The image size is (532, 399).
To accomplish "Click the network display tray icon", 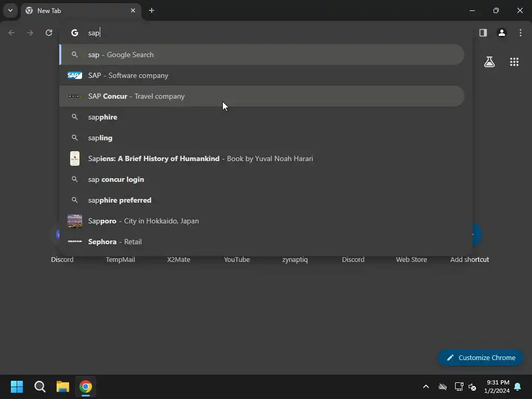I will (459, 387).
